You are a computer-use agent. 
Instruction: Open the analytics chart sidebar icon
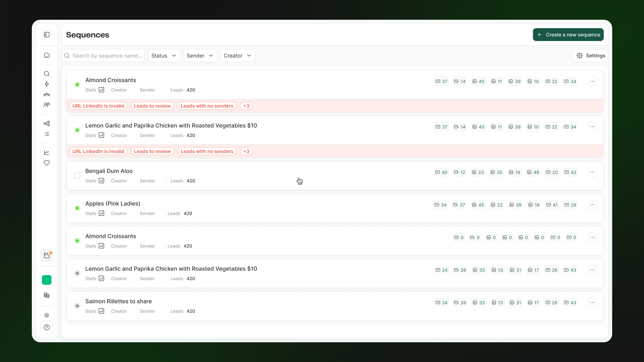[47, 152]
